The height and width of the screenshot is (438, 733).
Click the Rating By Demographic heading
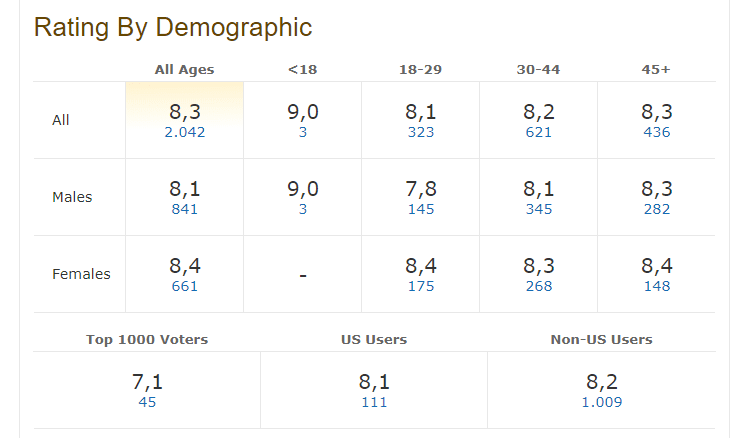172,27
